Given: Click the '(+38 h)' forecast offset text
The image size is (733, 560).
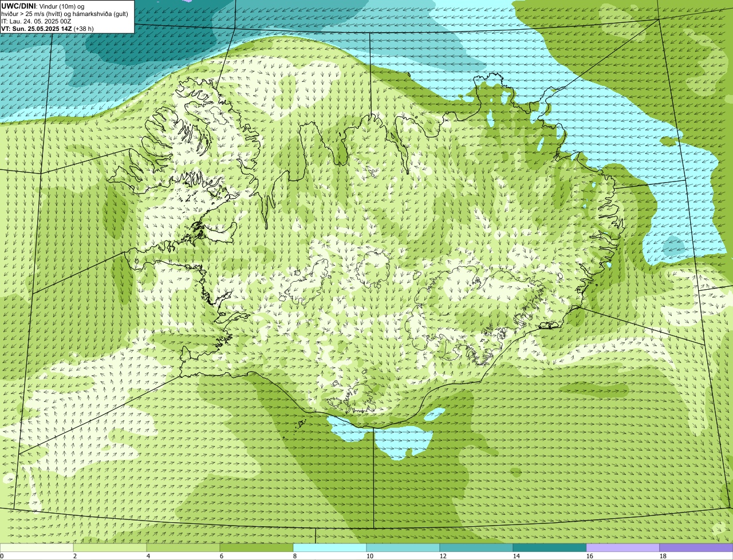Looking at the screenshot, I should pos(84,29).
